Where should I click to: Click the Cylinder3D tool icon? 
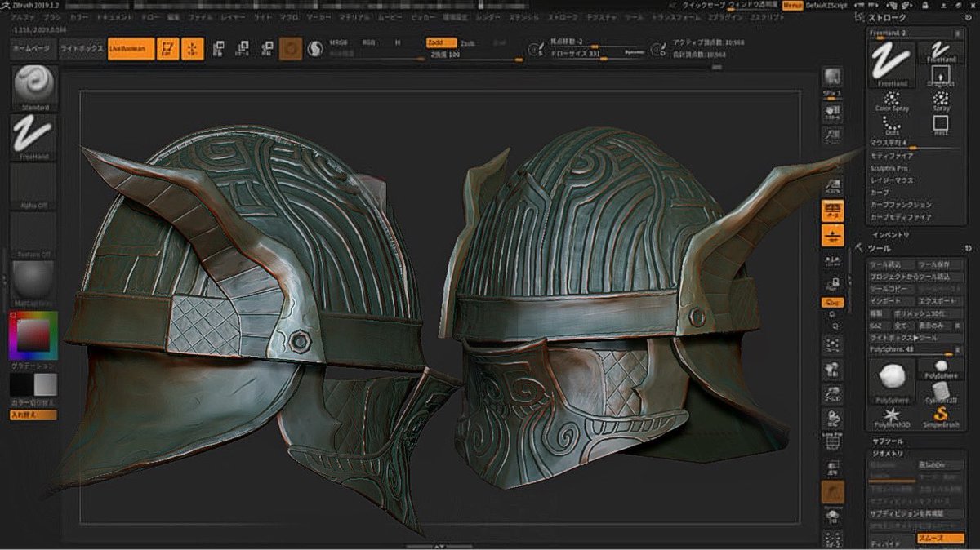click(x=941, y=388)
